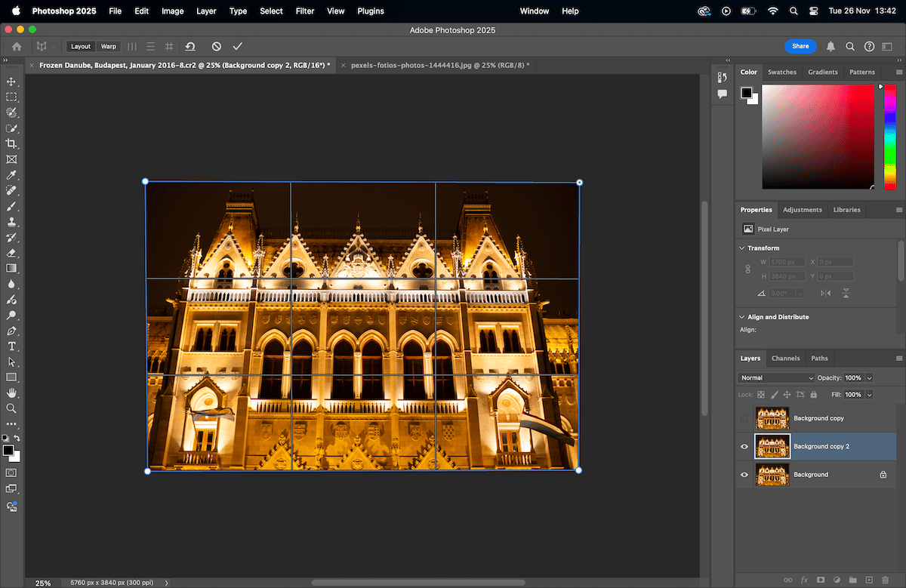
Task: Switch to the Channels tab
Action: pos(785,358)
